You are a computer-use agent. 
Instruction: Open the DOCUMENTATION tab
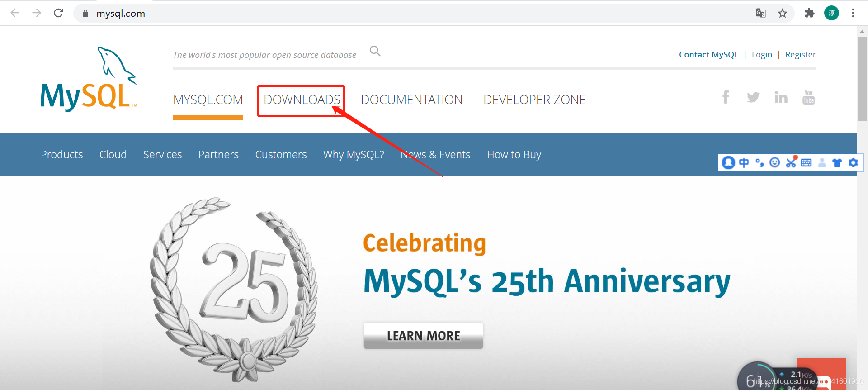click(411, 100)
